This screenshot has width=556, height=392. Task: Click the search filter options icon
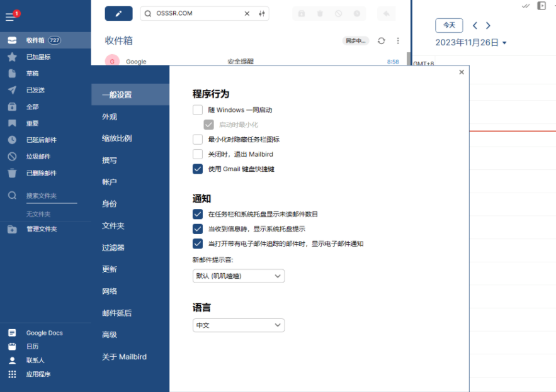262,13
